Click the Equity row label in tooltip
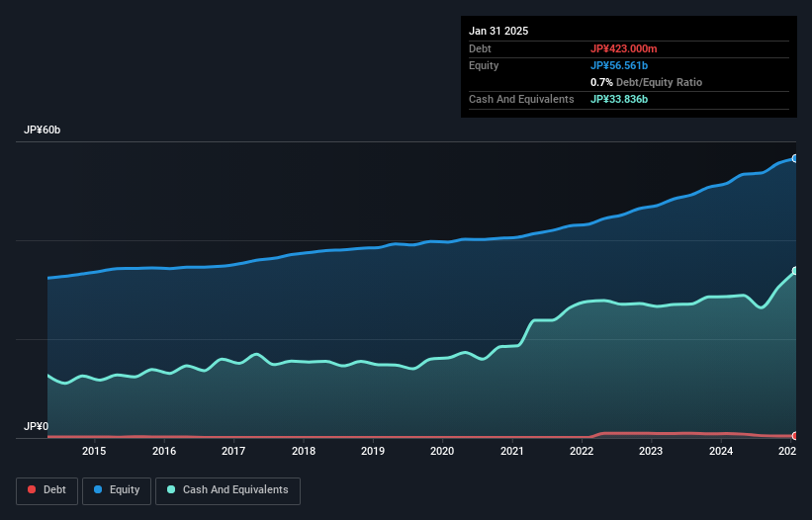812x520 pixels. click(484, 65)
